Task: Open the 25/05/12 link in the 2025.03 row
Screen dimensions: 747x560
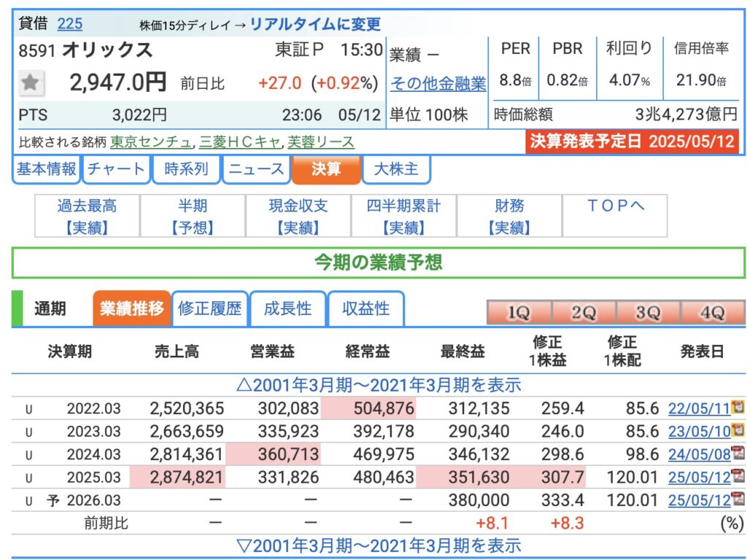Action: click(699, 477)
